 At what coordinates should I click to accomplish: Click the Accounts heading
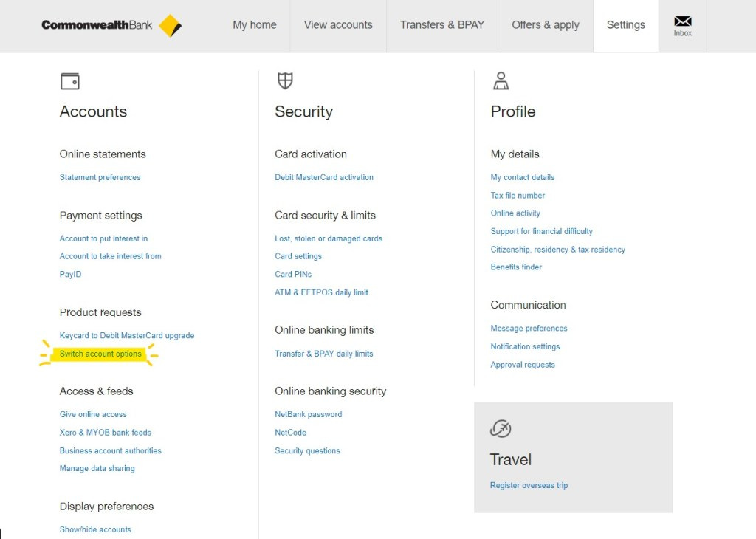click(x=93, y=111)
